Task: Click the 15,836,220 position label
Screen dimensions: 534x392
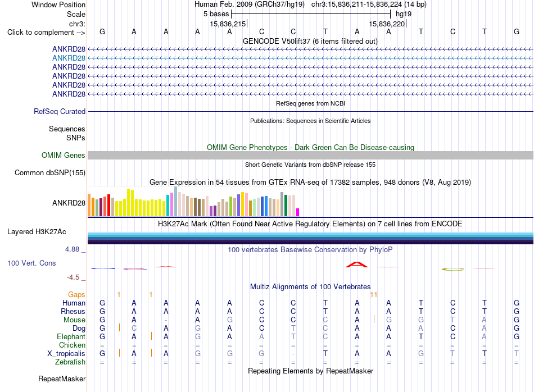Action: coord(387,24)
